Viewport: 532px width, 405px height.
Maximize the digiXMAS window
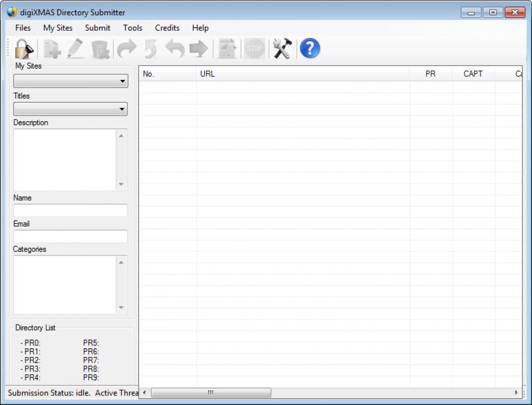point(493,12)
